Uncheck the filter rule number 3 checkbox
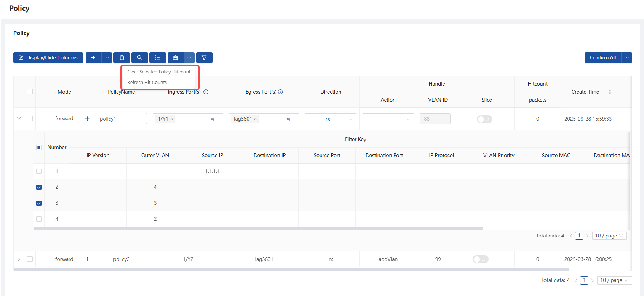This screenshot has width=644, height=296. 39,203
